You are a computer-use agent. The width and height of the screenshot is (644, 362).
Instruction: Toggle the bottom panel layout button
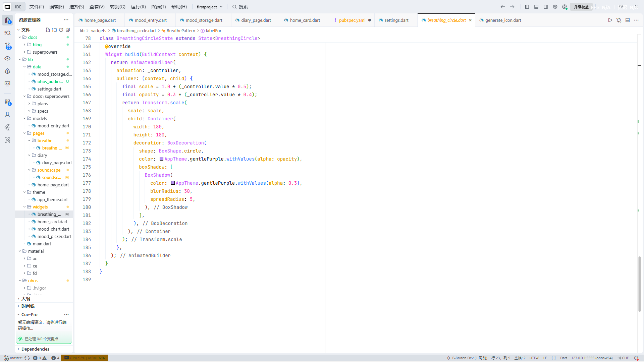[536, 7]
